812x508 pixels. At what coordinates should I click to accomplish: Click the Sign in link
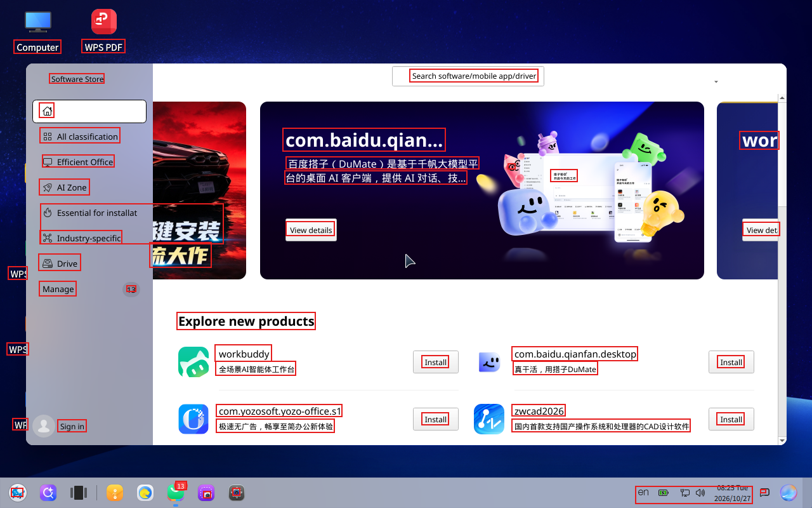[72, 426]
